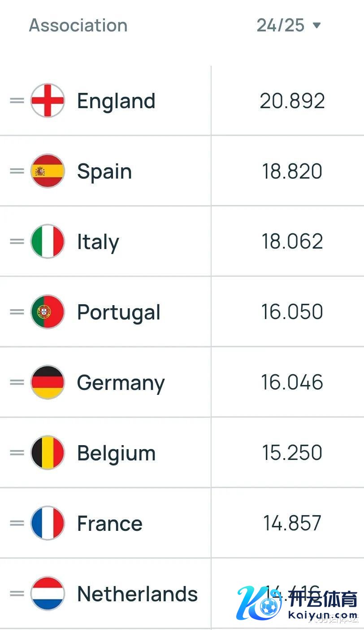This screenshot has height=630, width=364.
Task: Click England's 20.892 coefficient value
Action: [292, 101]
